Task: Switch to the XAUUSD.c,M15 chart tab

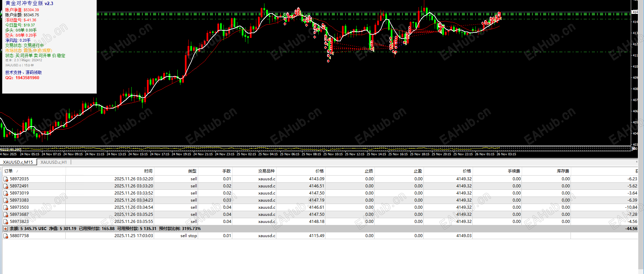Action: click(18, 162)
